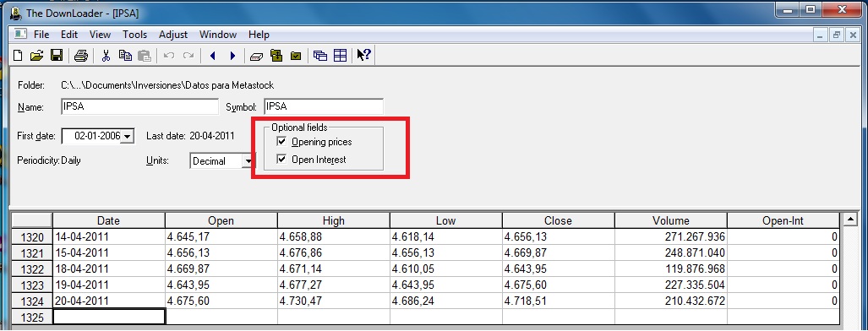The height and width of the screenshot is (331, 868).
Task: Click High value 4.730,47
Action: (333, 301)
